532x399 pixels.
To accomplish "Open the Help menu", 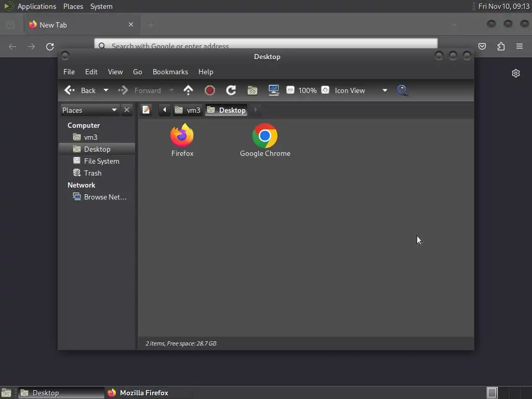I will pyautogui.click(x=206, y=72).
